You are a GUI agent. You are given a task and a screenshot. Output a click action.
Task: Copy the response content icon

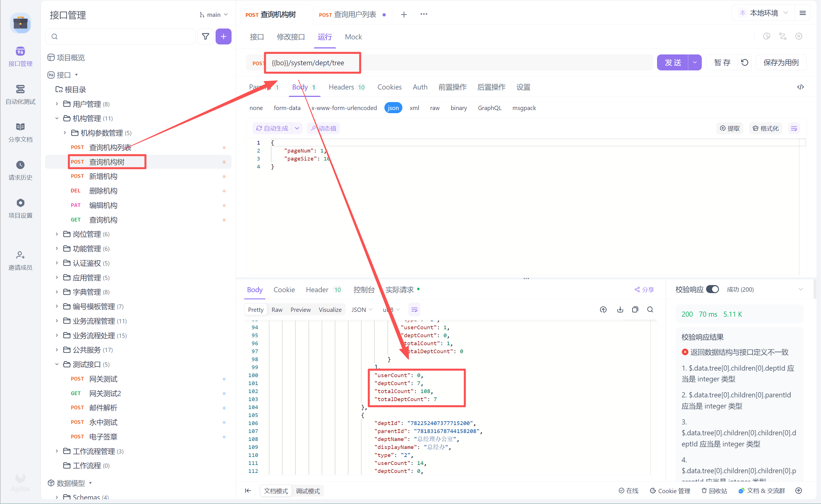click(635, 310)
